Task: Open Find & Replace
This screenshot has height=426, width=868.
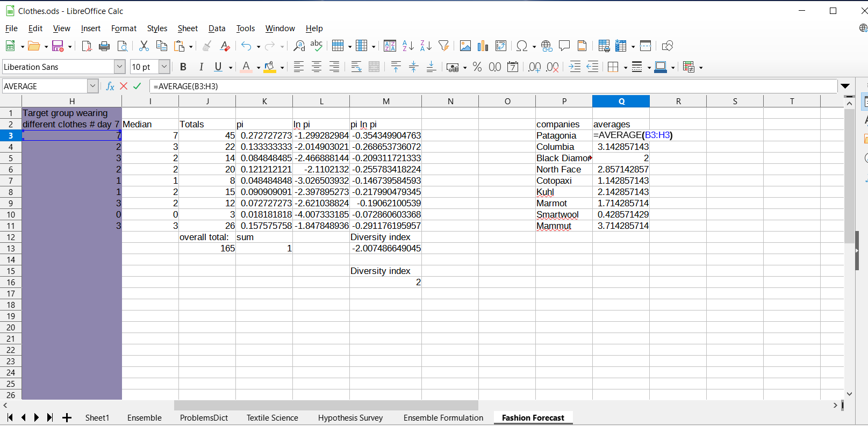Action: (x=299, y=46)
